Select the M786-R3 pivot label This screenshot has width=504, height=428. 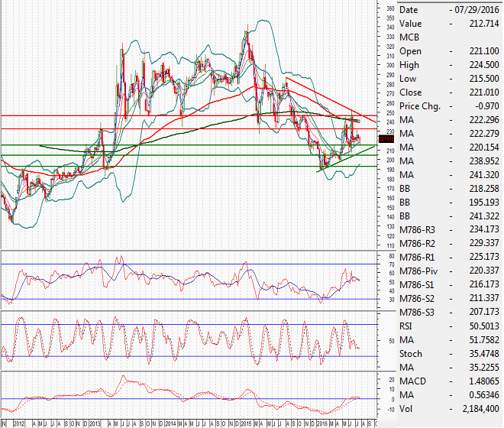pyautogui.click(x=417, y=230)
